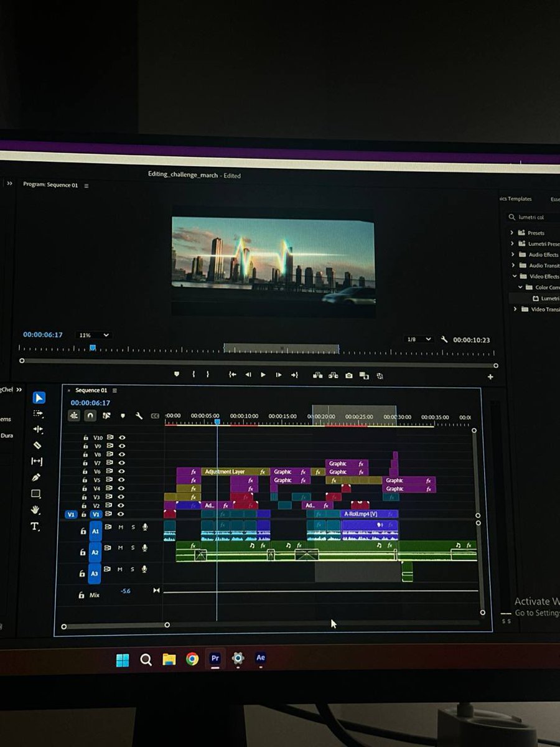The image size is (560, 747).
Task: Select the Ripple Edit tool
Action: 37,430
